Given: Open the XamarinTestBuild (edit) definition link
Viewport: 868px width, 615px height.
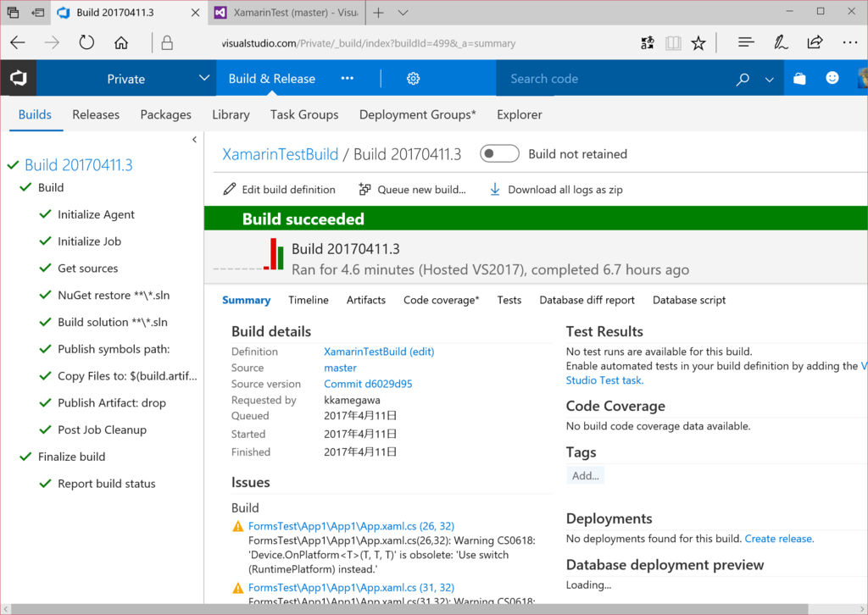Looking at the screenshot, I should [x=379, y=352].
